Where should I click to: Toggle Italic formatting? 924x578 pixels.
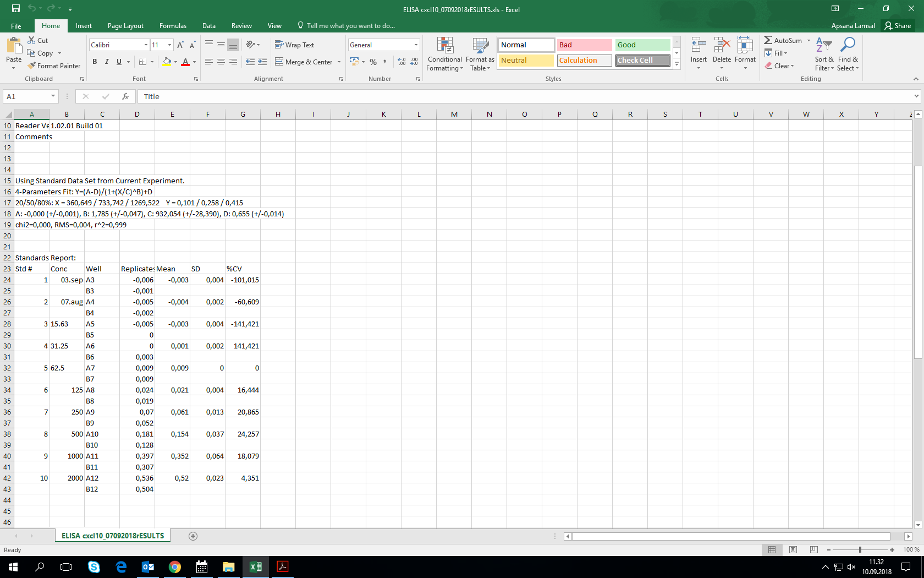click(107, 62)
